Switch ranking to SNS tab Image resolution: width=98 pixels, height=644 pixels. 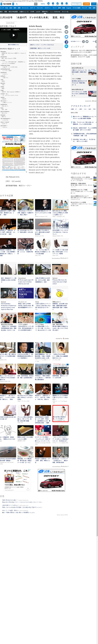85,109
